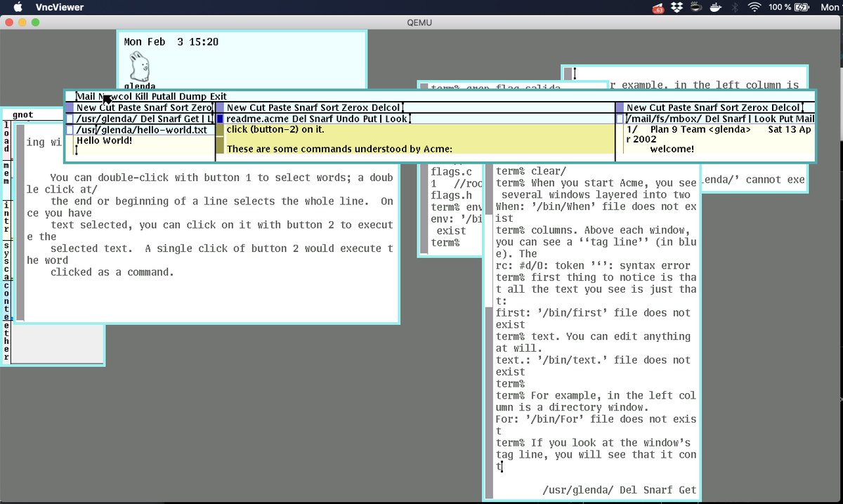Click Snarf in the /mail/fs/mbox/ tag
The image size is (843, 504).
(734, 119)
